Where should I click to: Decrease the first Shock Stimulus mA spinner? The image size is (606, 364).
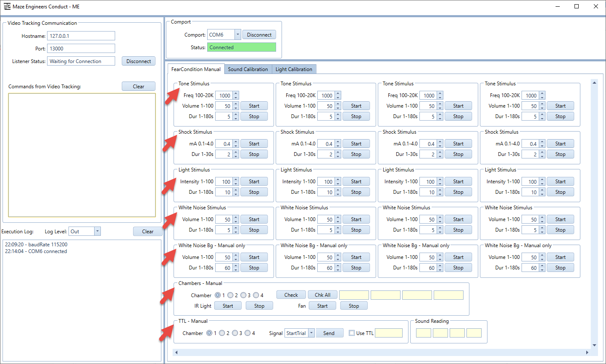coord(236,146)
